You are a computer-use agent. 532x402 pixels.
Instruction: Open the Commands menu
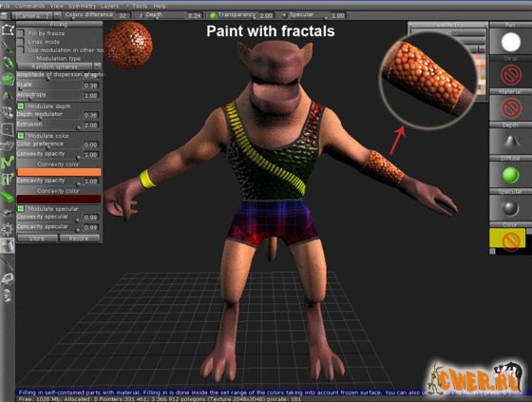pyautogui.click(x=29, y=6)
